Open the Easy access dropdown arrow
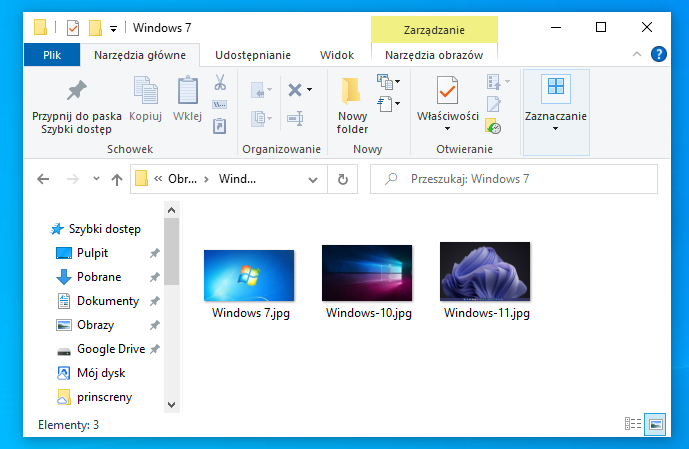The image size is (689, 449). click(x=398, y=104)
